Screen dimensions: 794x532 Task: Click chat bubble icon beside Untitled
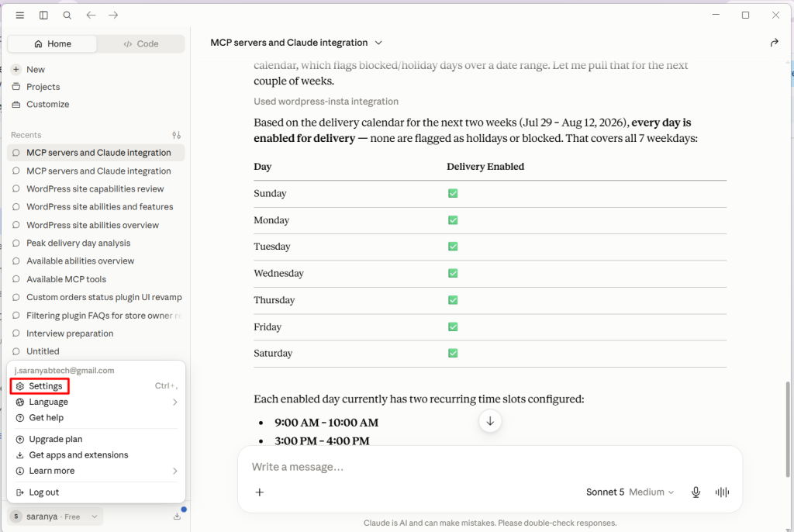point(16,351)
